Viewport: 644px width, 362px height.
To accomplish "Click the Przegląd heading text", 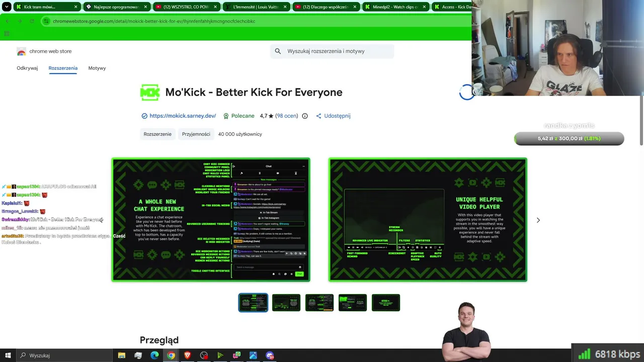I will click(x=159, y=340).
